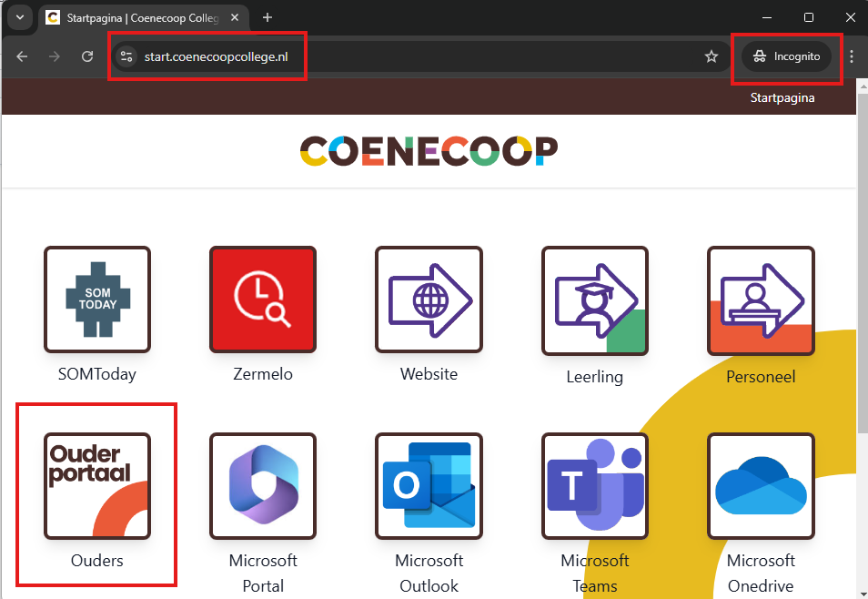Click the scrollbar up arrow
Image resolution: width=868 pixels, height=599 pixels.
pos(863,86)
